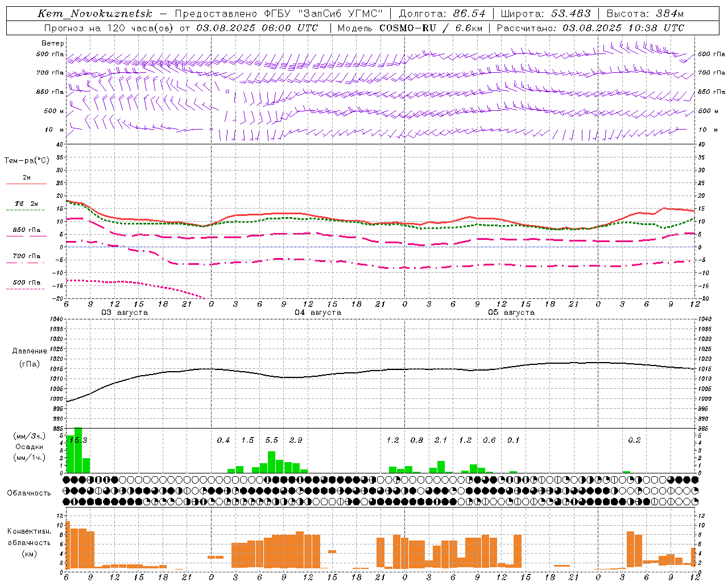Click the station name Kem_Novokuznetsk
728x582 pixels.
95,14
